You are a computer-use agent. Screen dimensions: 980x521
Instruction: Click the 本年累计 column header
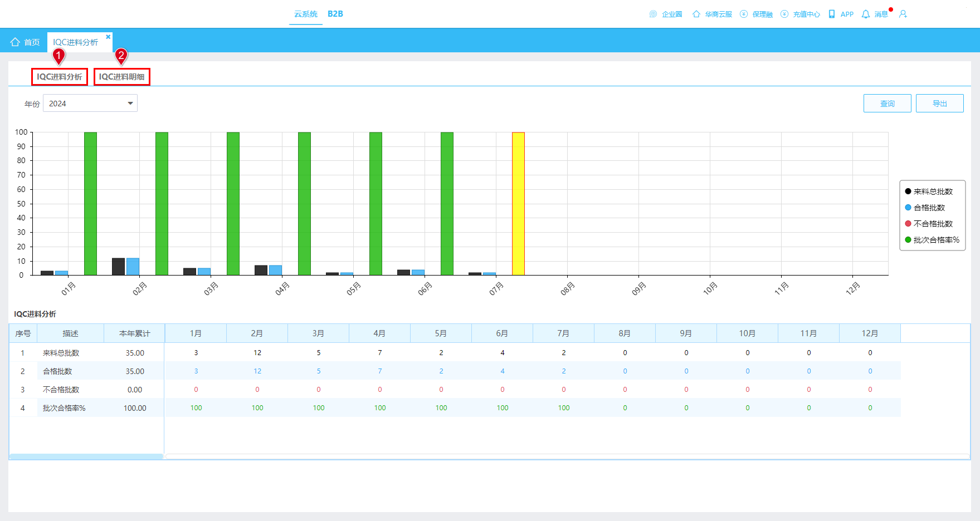134,333
